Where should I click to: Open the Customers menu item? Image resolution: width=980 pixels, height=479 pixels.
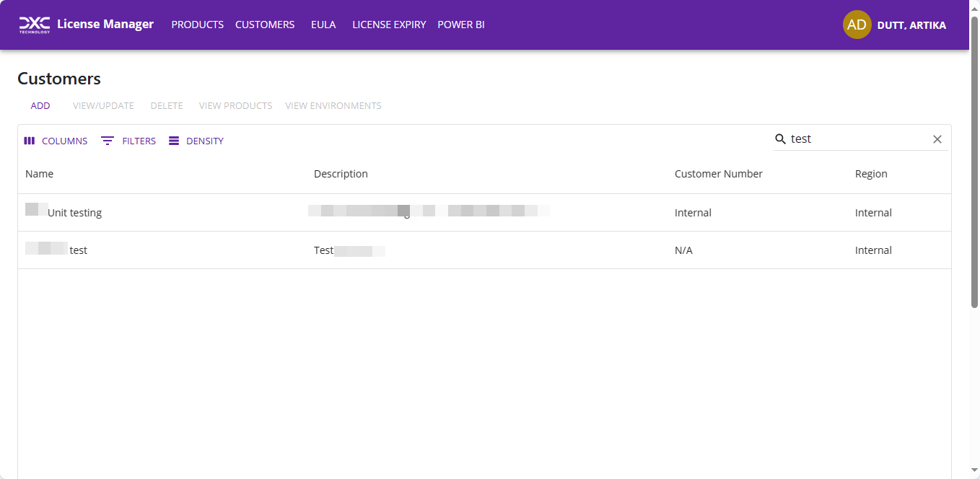[265, 25]
